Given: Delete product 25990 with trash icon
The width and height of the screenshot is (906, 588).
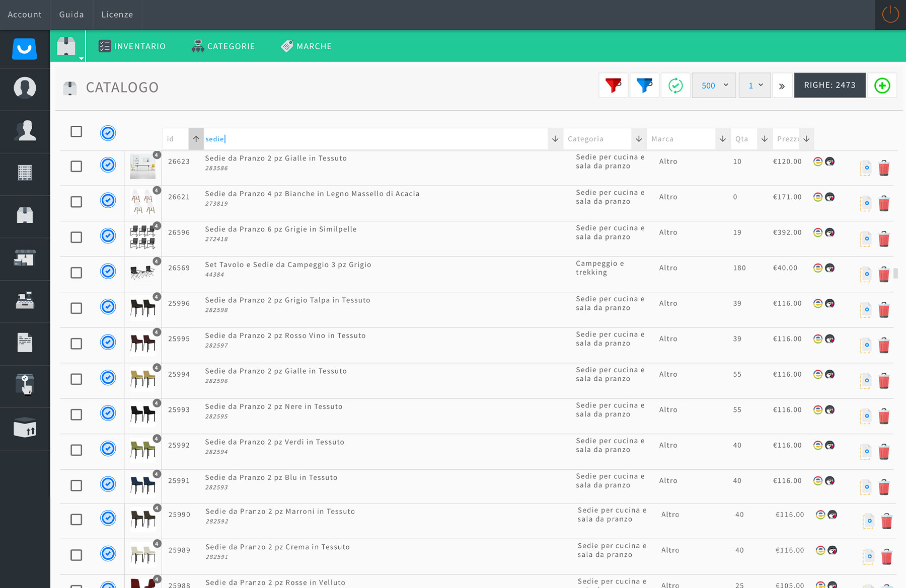Looking at the screenshot, I should [887, 521].
